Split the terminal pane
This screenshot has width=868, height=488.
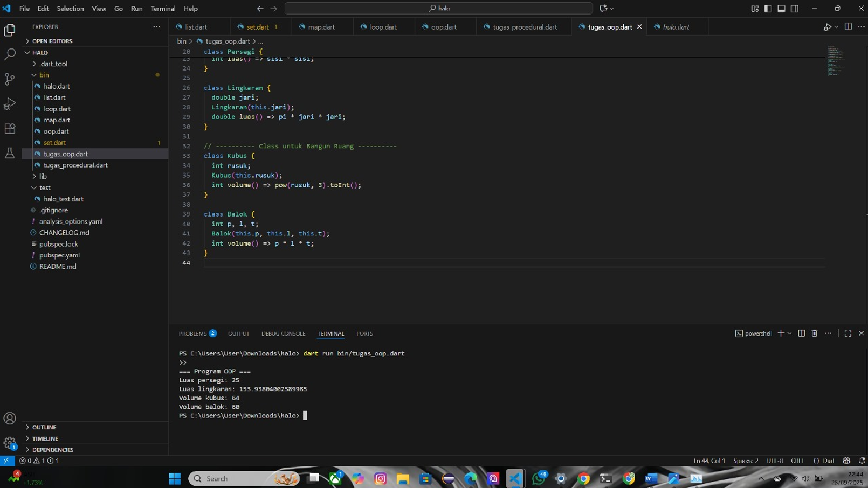pos(801,333)
